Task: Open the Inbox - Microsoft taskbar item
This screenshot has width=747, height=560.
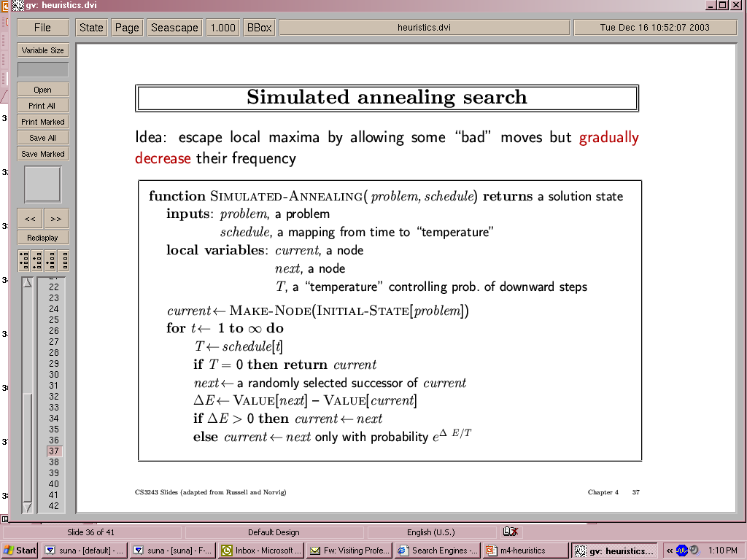Action: click(260, 551)
